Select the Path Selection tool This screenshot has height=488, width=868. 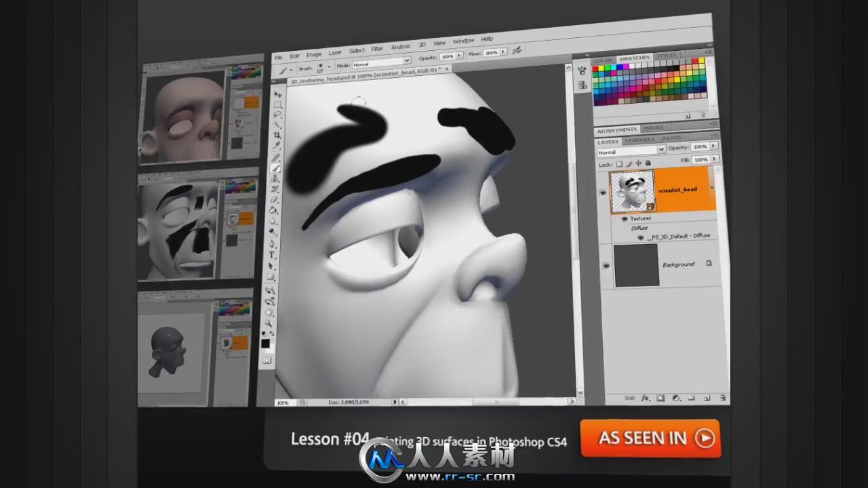tap(272, 266)
